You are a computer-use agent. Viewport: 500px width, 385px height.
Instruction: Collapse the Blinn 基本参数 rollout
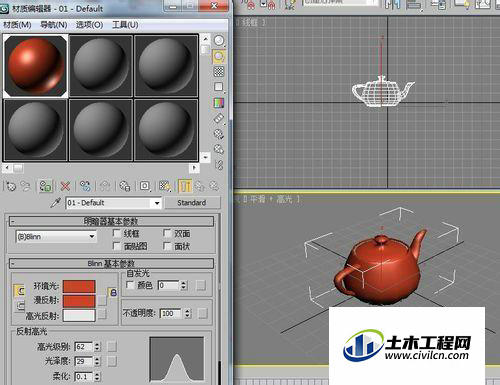[111, 263]
